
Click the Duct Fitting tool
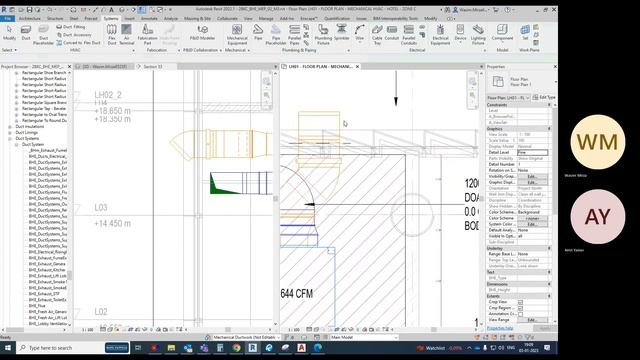[71, 27]
